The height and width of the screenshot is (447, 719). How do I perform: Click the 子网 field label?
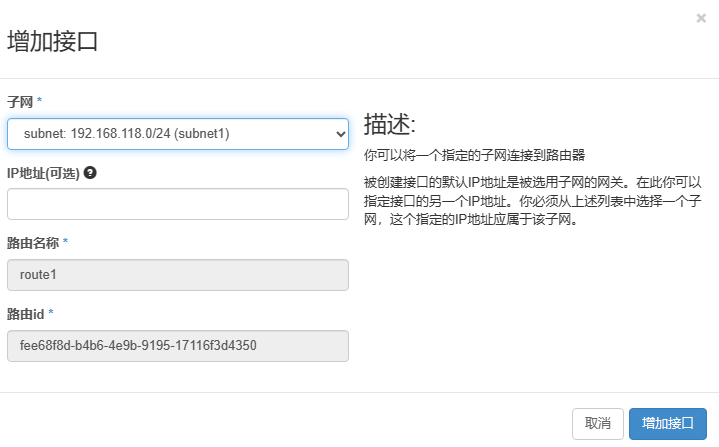(x=19, y=102)
